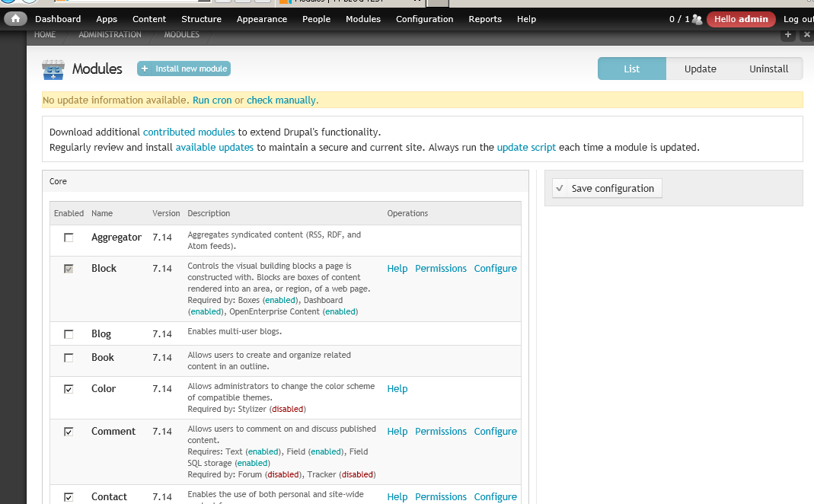
Task: Open the Configuration menu
Action: [x=425, y=19]
